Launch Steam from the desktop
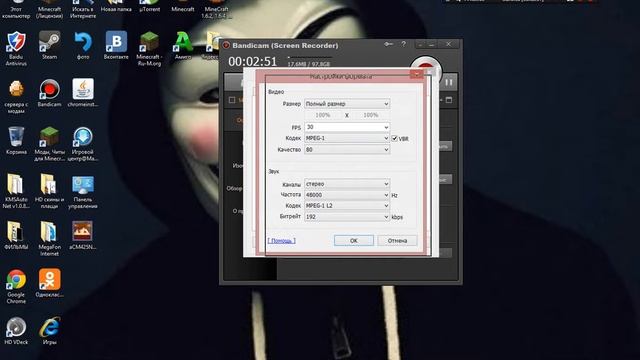The image size is (640, 360). click(x=49, y=46)
